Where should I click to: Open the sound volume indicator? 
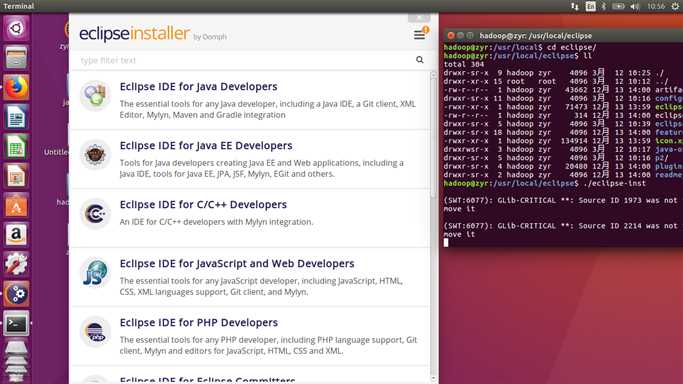[635, 6]
